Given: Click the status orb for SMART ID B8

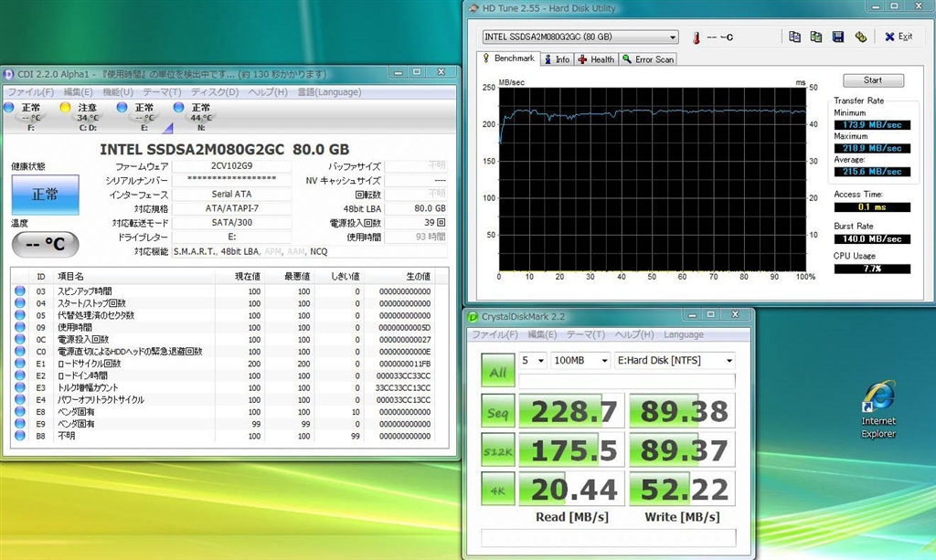Looking at the screenshot, I should [x=20, y=436].
